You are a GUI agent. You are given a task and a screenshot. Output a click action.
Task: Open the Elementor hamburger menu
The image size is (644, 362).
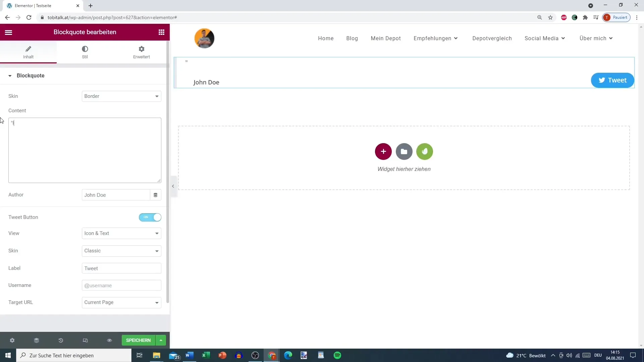pos(8,32)
